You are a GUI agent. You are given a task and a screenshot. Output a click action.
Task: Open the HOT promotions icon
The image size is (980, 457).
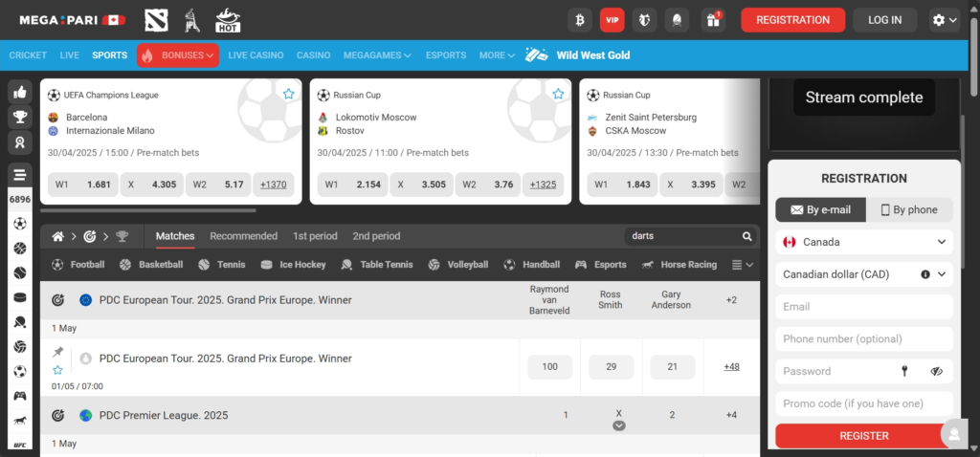tap(228, 20)
